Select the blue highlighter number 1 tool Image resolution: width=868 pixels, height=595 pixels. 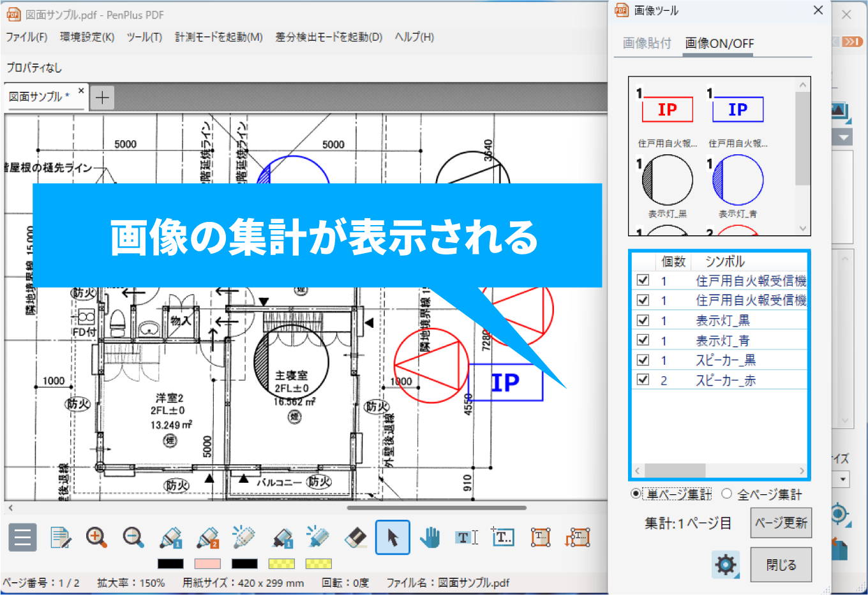pos(281,538)
